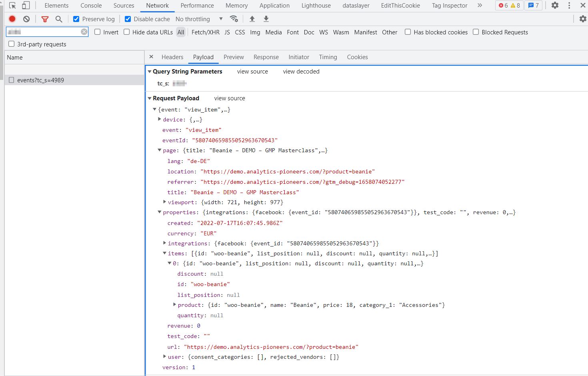This screenshot has height=376, width=588.
Task: Activate the inspect element picker icon
Action: point(12,6)
